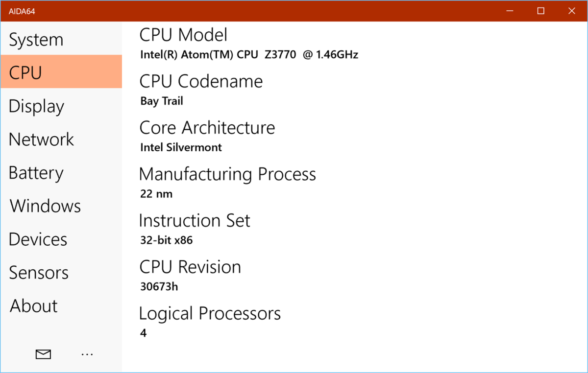Screen dimensions: 588x373
Task: Minimize the AIDA64 window
Action: (x=511, y=11)
